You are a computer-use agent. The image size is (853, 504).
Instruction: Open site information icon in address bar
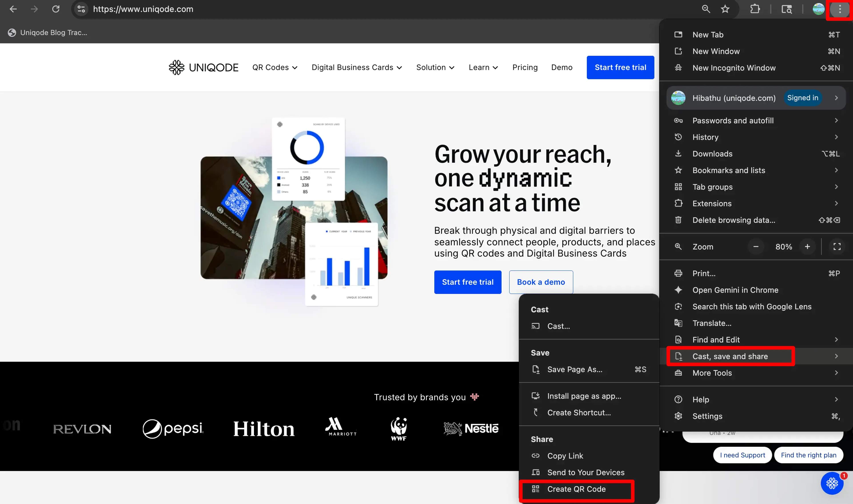[81, 9]
